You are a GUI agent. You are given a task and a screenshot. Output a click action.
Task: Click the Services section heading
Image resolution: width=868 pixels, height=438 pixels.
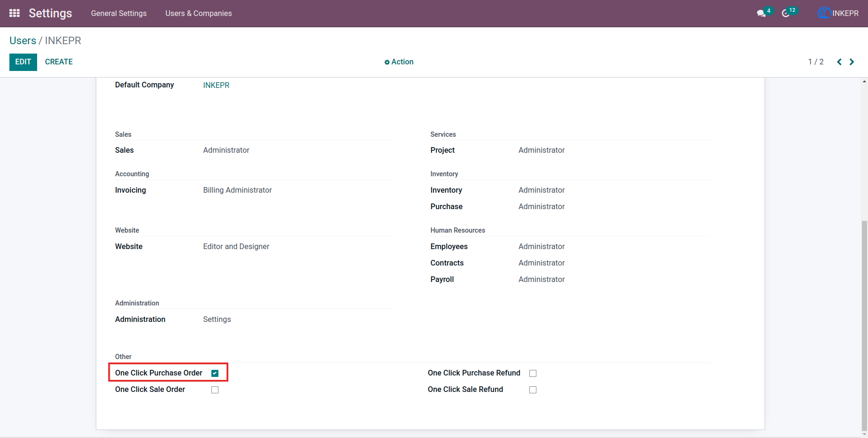pos(443,134)
